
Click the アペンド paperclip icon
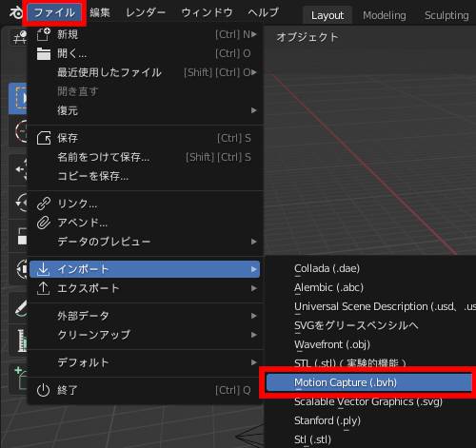tap(44, 223)
